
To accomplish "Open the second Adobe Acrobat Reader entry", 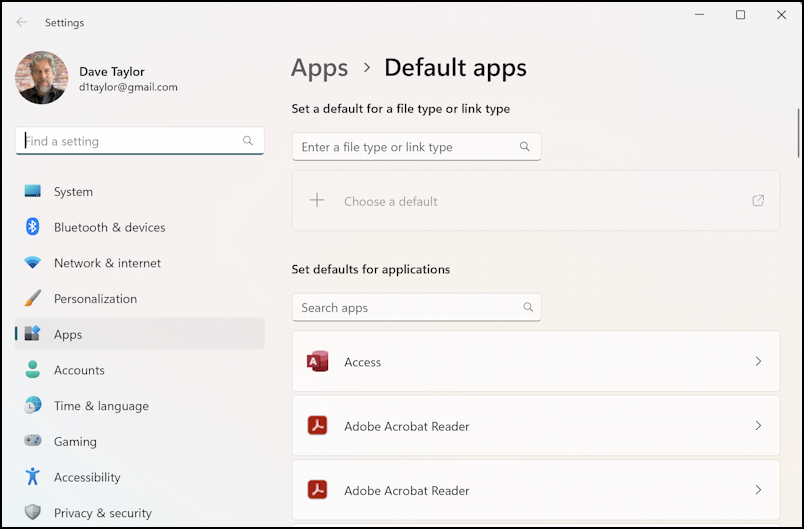I will (x=536, y=490).
